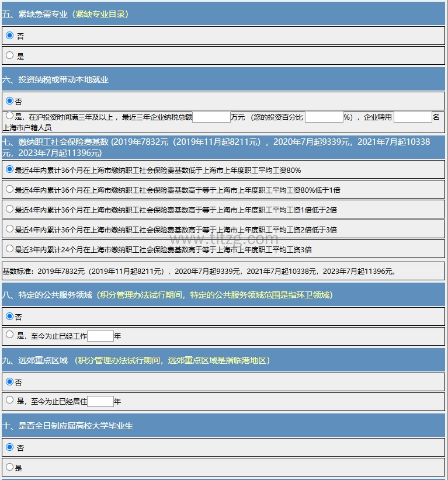The height and width of the screenshot is (480, 448).
Task: Click the 企业聘用 employee count input field
Action: [412, 117]
